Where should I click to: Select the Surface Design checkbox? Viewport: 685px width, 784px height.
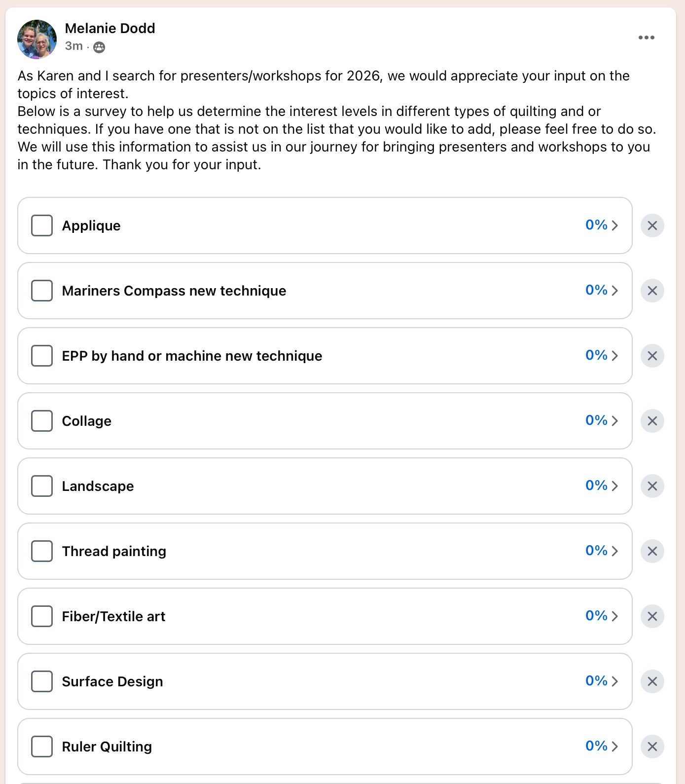tap(42, 681)
